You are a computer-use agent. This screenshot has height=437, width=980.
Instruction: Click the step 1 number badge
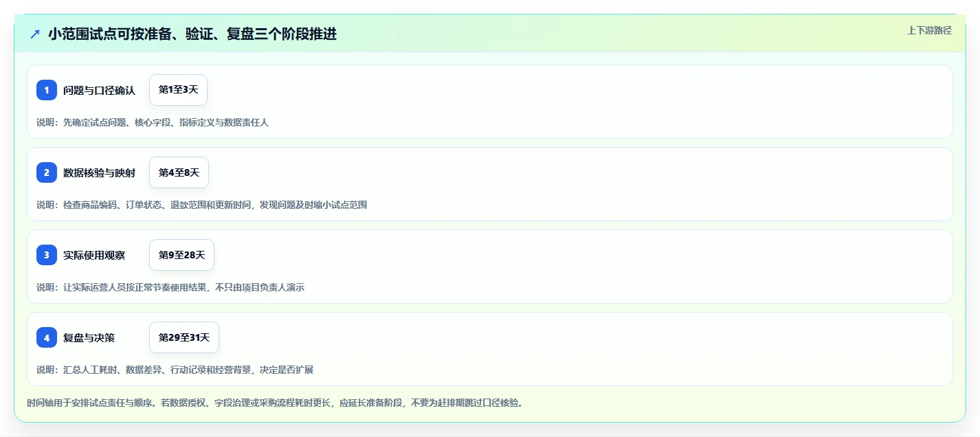pyautogui.click(x=47, y=90)
